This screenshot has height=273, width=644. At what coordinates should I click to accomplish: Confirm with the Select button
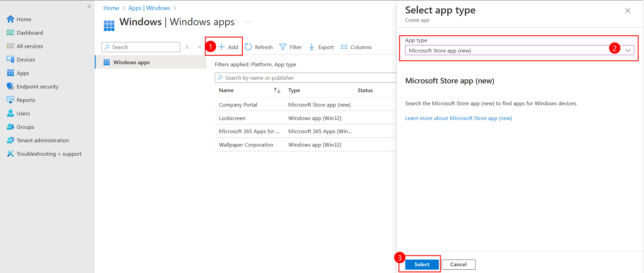pyautogui.click(x=422, y=265)
